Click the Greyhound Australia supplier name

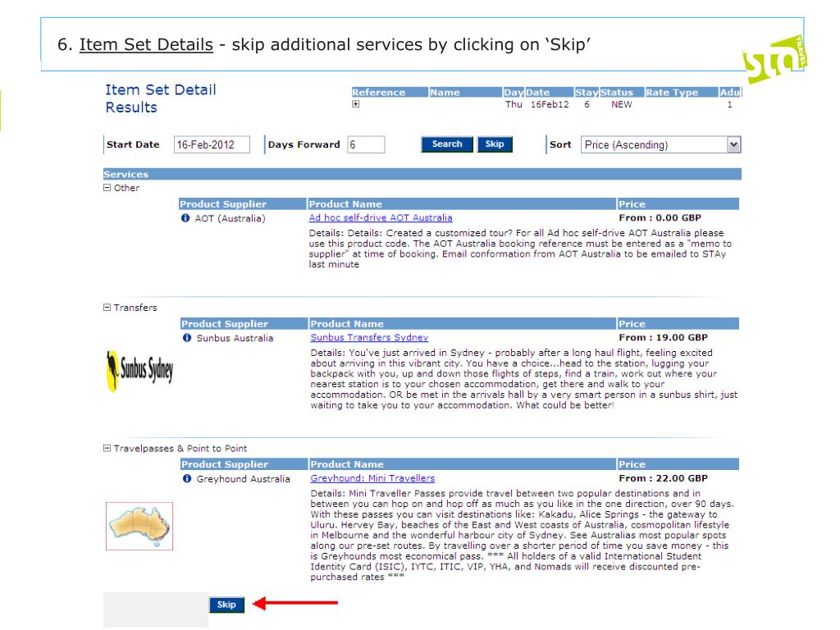(243, 479)
